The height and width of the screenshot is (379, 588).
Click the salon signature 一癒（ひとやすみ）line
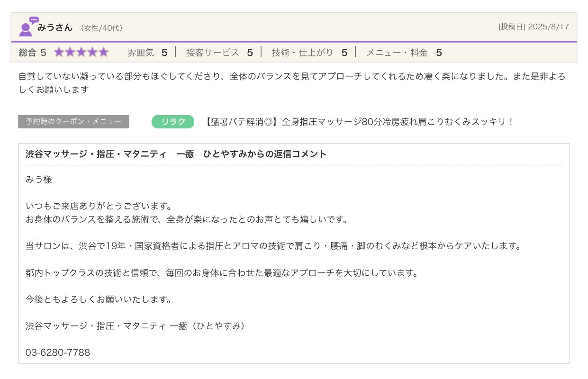pyautogui.click(x=136, y=326)
